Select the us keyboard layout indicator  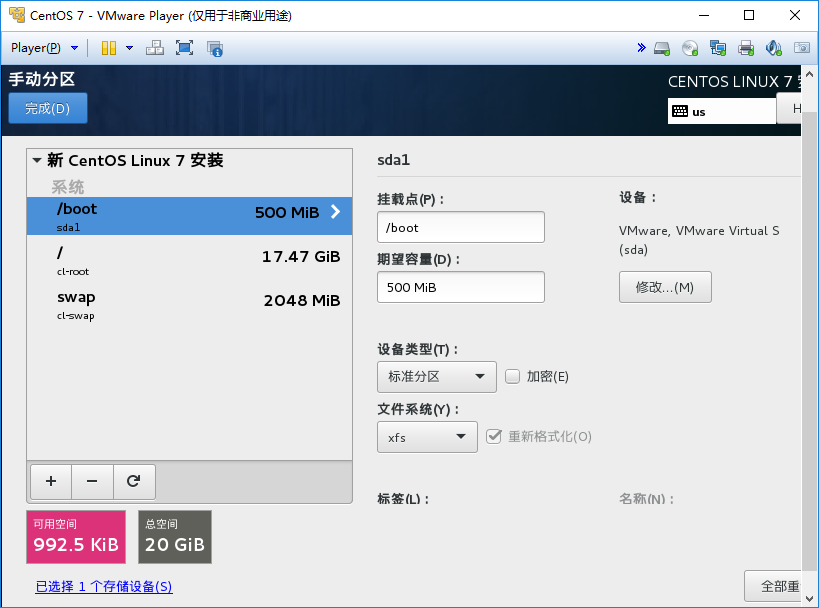click(x=721, y=111)
